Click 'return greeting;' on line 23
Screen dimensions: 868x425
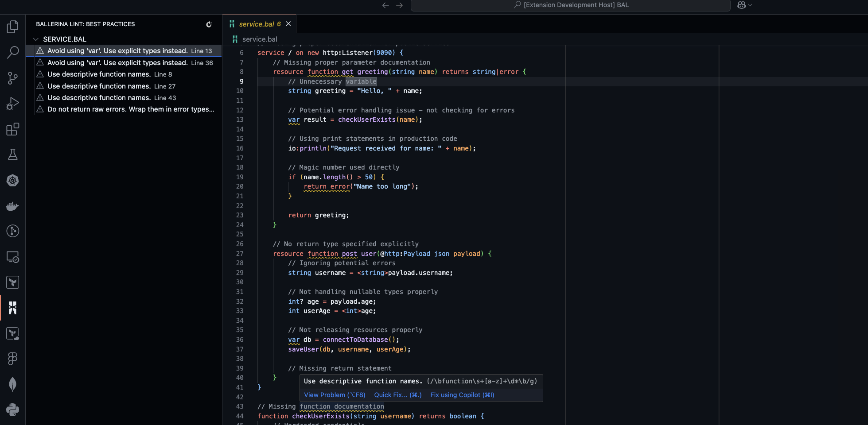(x=319, y=216)
